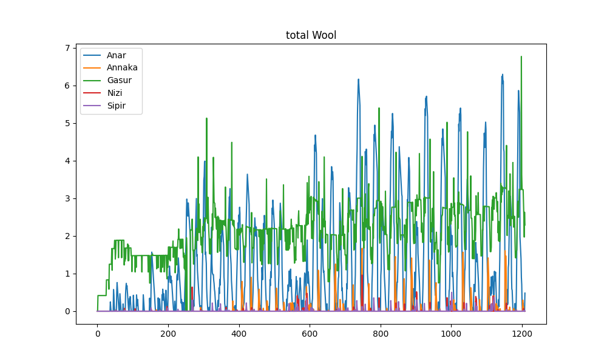Click the chart title 'total Wool'
This screenshot has width=607, height=364.
(311, 35)
